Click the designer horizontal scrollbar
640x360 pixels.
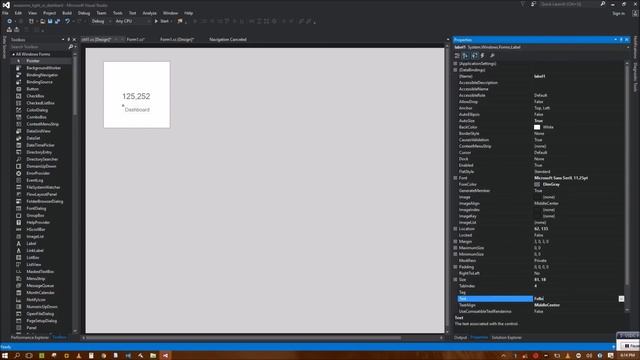point(244,338)
